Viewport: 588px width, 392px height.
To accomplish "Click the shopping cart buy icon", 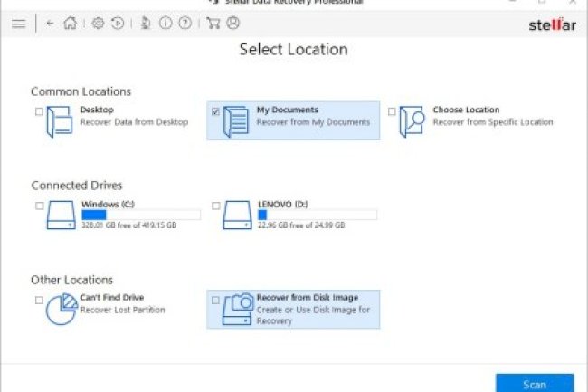I will (213, 24).
